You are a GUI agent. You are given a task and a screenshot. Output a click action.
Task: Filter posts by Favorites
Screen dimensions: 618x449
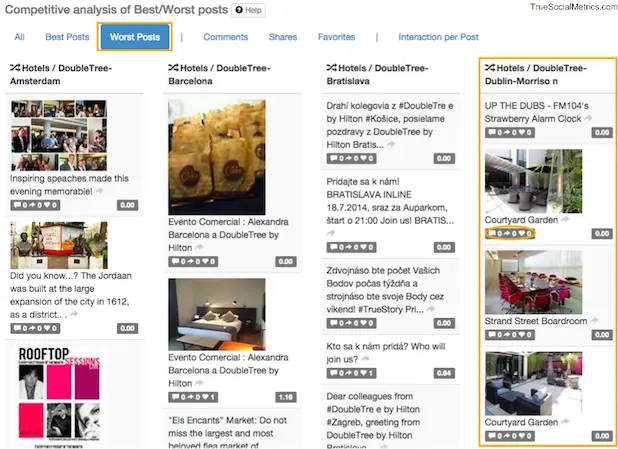[336, 37]
